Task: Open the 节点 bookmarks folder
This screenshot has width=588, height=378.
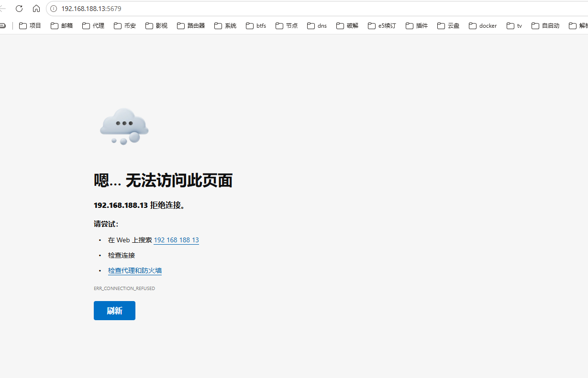Action: coord(287,26)
